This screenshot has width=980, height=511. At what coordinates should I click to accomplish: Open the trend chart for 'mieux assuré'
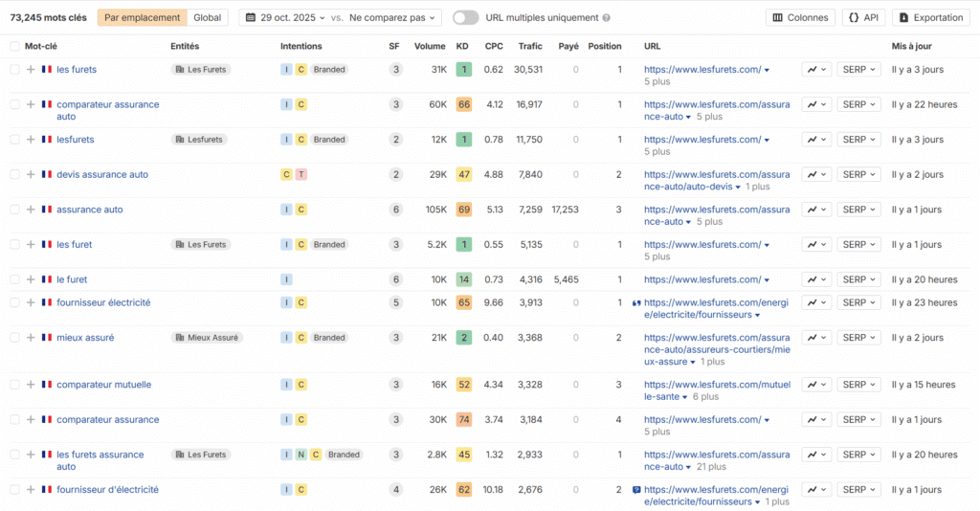(816, 338)
